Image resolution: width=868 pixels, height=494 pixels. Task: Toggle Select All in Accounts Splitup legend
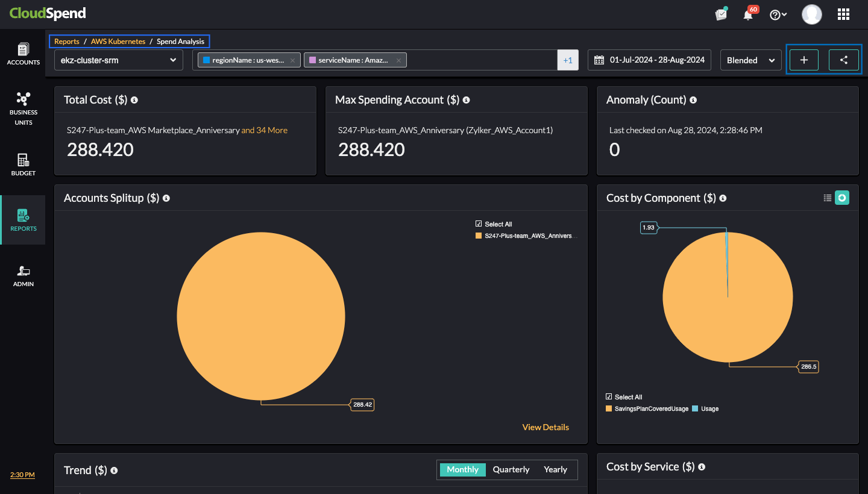(x=479, y=224)
